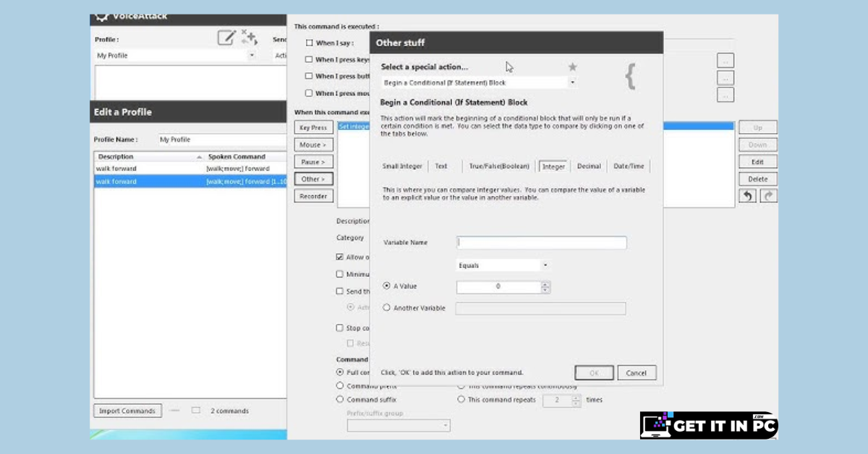The width and height of the screenshot is (868, 454).
Task: Switch to the Small Integer tab
Action: pos(402,166)
